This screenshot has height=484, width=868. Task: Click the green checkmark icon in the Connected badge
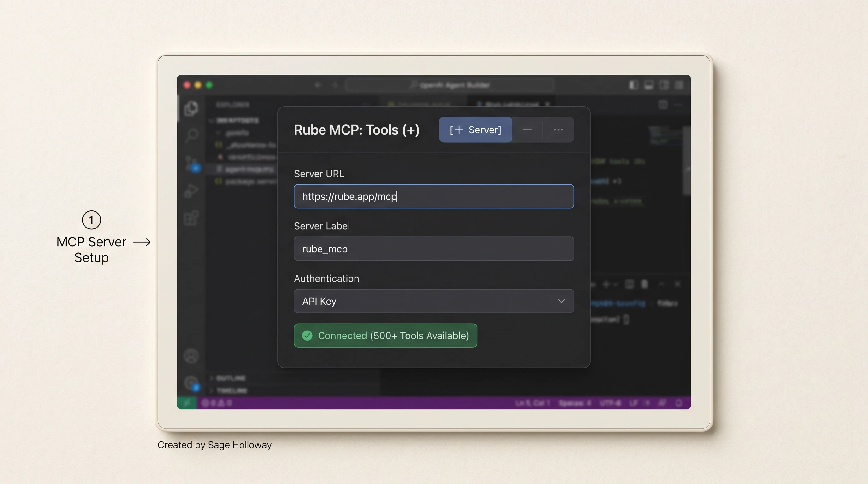(x=307, y=336)
